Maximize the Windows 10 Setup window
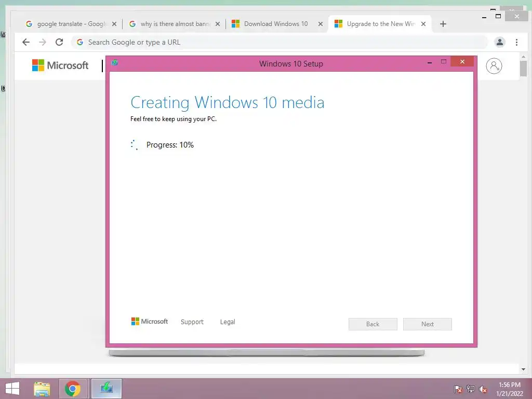 click(x=444, y=62)
